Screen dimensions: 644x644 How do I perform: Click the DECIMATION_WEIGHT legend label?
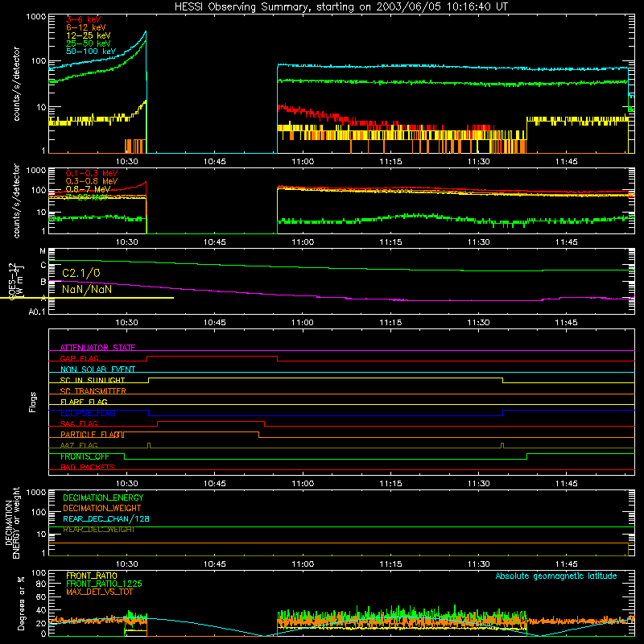pyautogui.click(x=102, y=509)
